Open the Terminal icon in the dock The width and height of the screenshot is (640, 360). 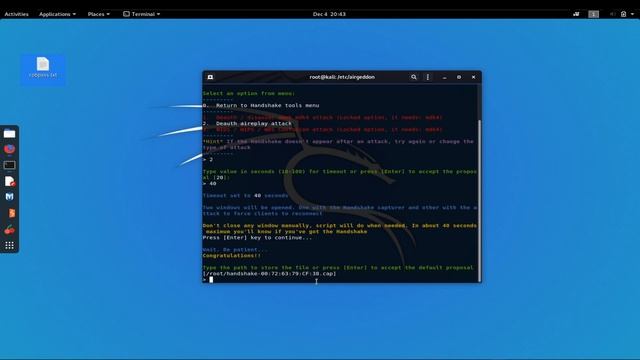9,165
